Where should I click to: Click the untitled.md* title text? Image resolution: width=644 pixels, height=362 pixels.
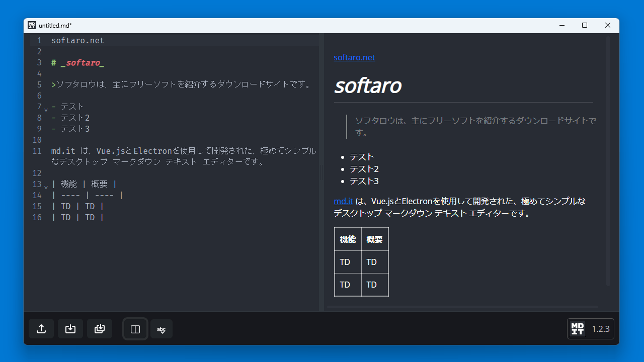(55, 25)
